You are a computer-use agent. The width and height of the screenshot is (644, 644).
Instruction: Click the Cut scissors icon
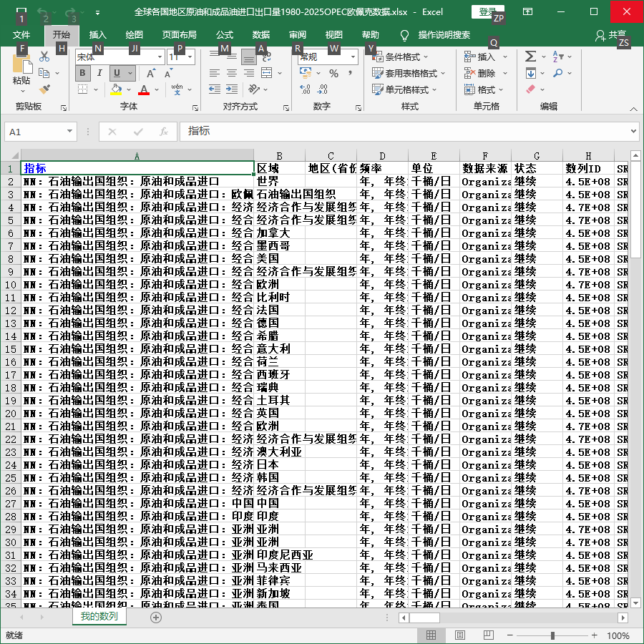(x=44, y=57)
